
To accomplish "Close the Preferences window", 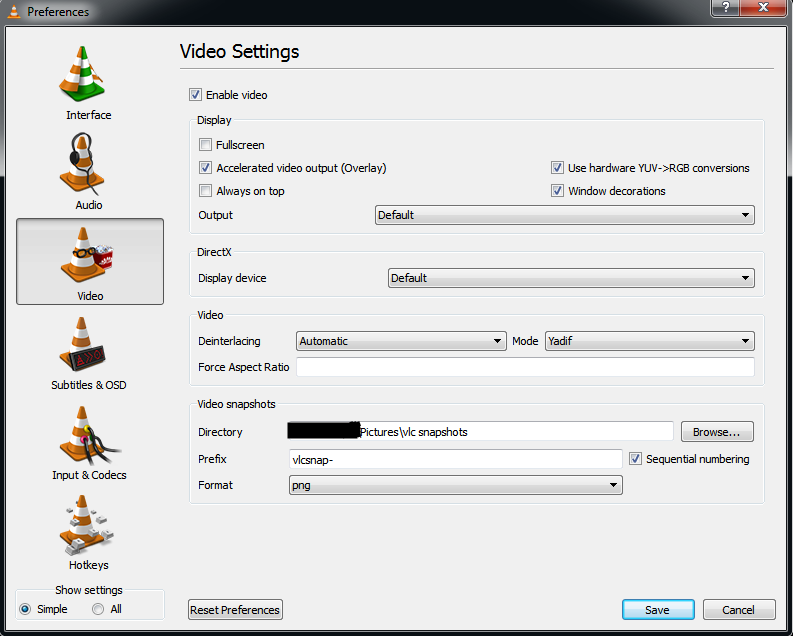I will coord(763,8).
